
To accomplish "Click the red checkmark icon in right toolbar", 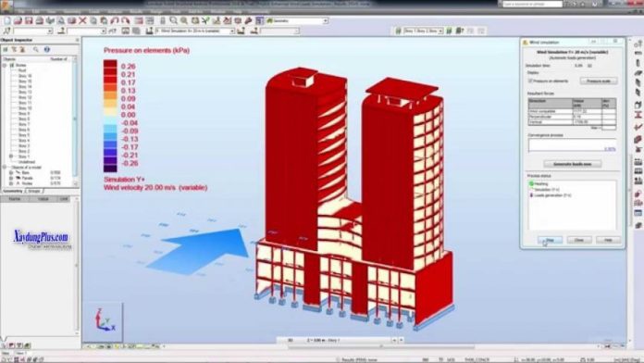I will tap(638, 127).
